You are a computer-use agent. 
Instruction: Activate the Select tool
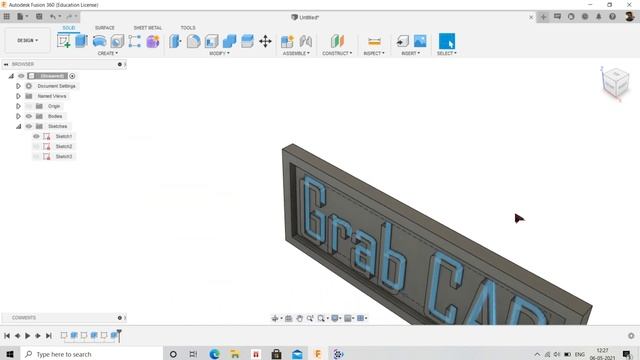click(x=447, y=41)
